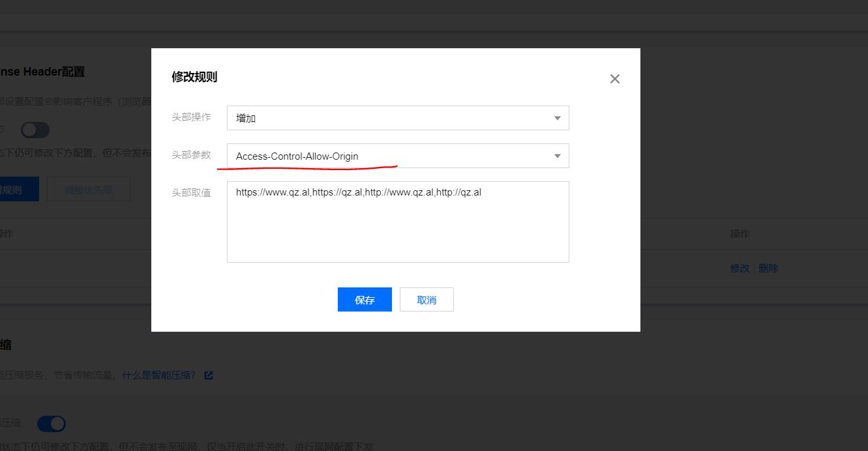
Task: Click the 头部参数 field label
Action: (191, 155)
